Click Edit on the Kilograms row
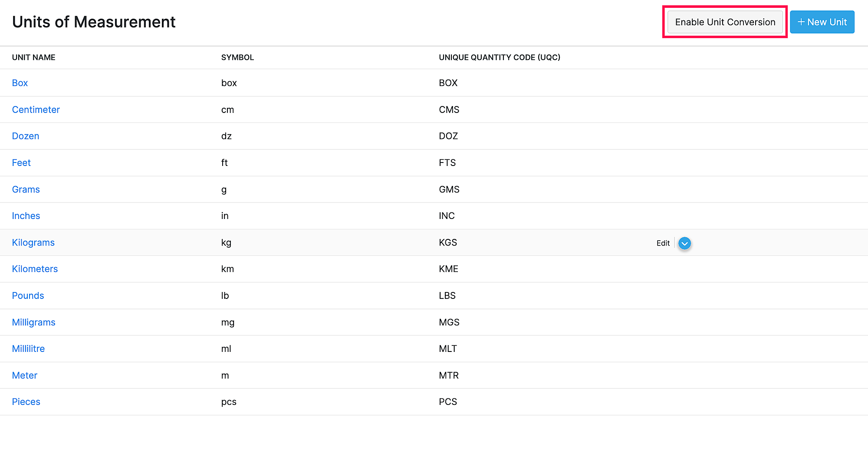868x464 pixels. [663, 243]
